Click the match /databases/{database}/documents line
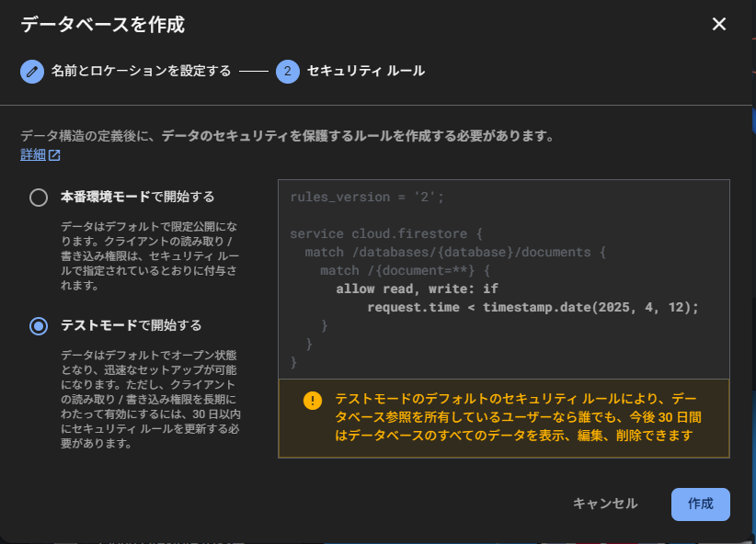Screen dimensions: 756x544 (455, 252)
